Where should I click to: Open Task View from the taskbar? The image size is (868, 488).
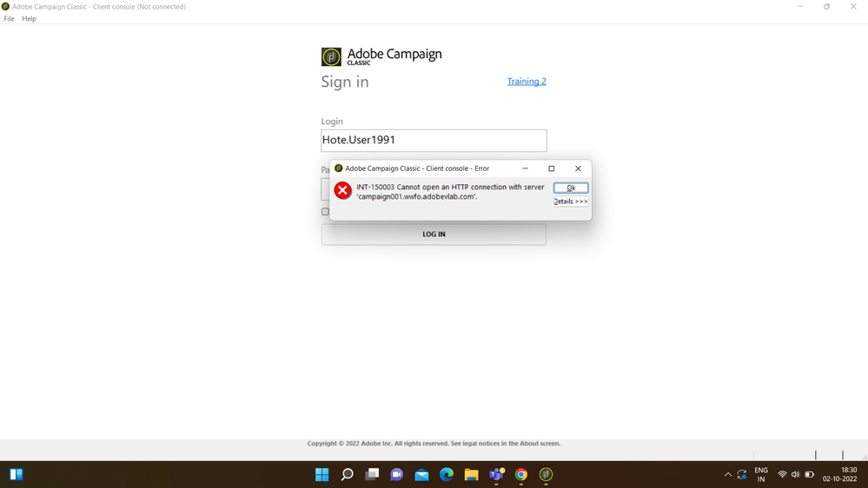372,474
